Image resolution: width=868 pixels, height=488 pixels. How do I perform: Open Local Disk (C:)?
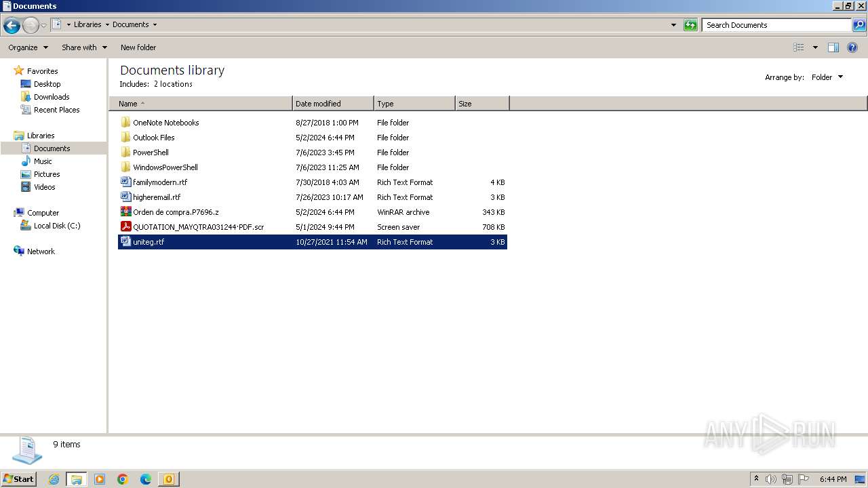pos(57,226)
